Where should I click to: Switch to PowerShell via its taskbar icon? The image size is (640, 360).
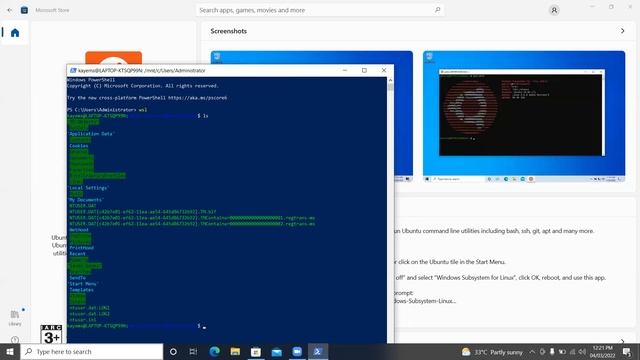coord(318,351)
